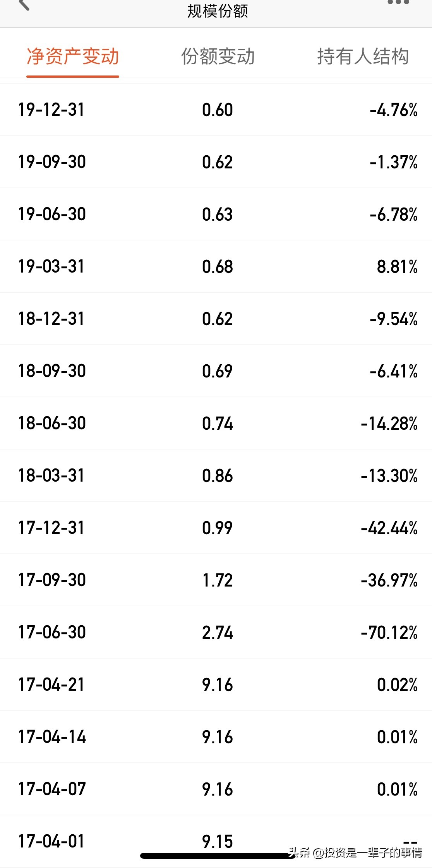
Task: Select the 1.72 net asset value
Action: (x=218, y=580)
